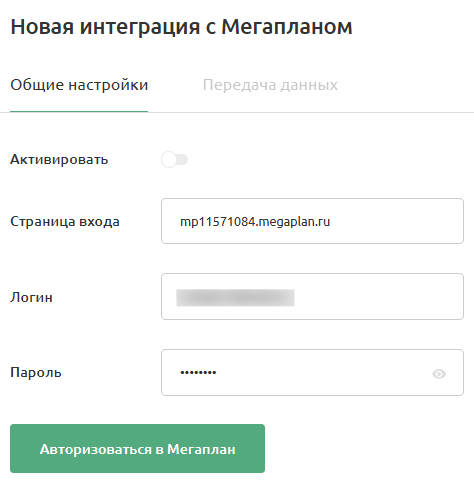Image resolution: width=474 pixels, height=483 pixels.
Task: Click the Активировать label text
Action: (59, 159)
